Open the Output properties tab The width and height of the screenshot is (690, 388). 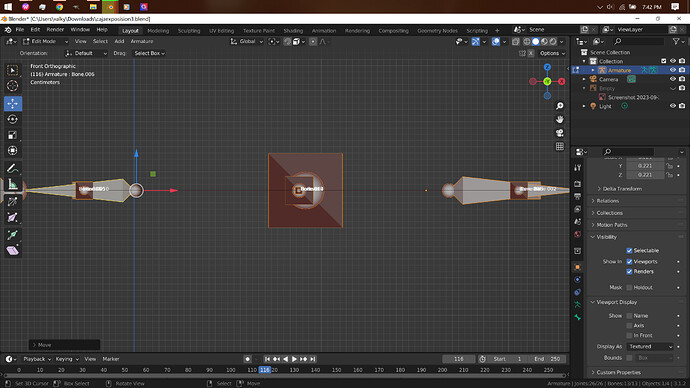578,196
